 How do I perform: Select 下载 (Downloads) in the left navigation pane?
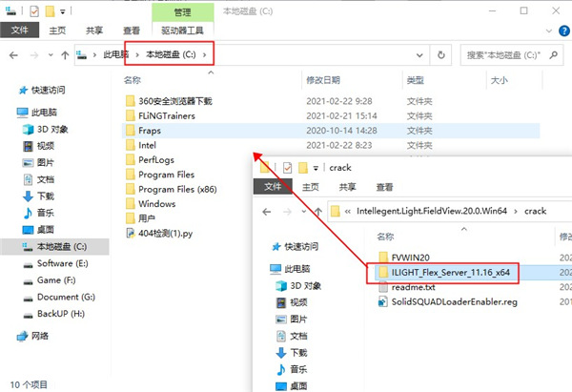(x=46, y=196)
